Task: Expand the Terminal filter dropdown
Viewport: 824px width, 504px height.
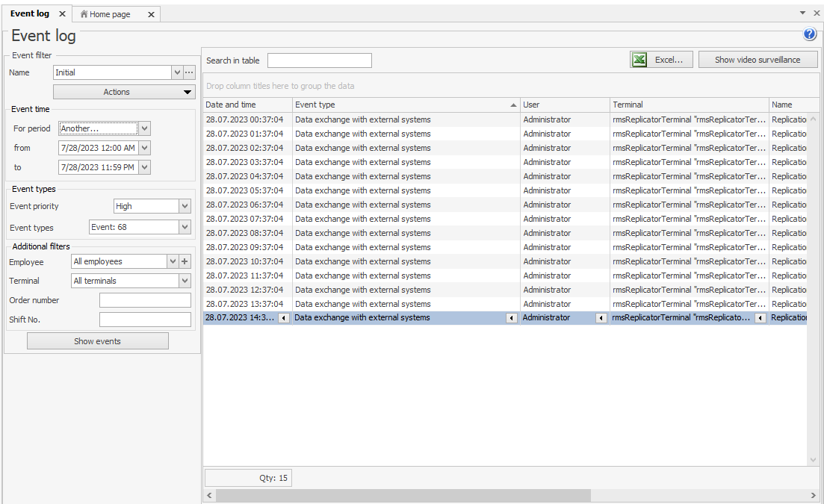Action: pos(185,281)
